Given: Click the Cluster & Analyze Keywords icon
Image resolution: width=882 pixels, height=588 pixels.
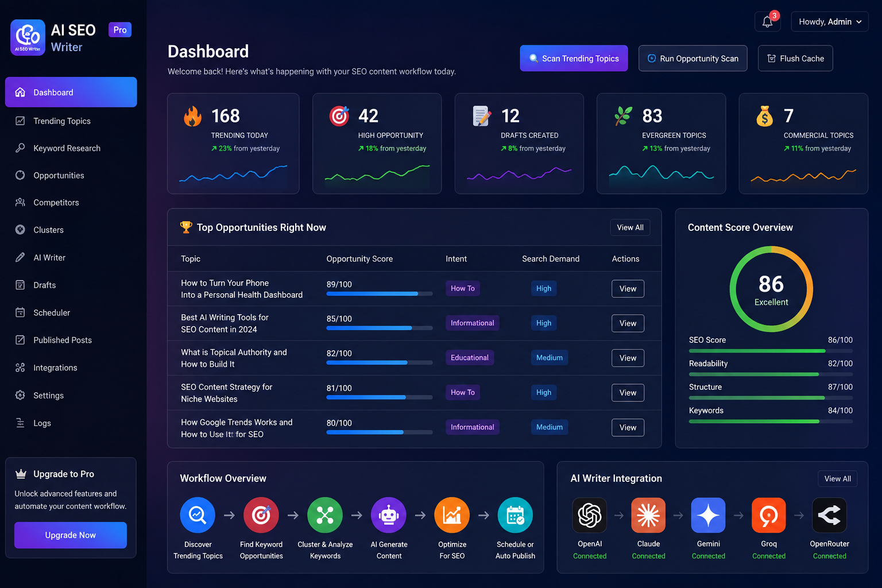Looking at the screenshot, I should tap(325, 515).
